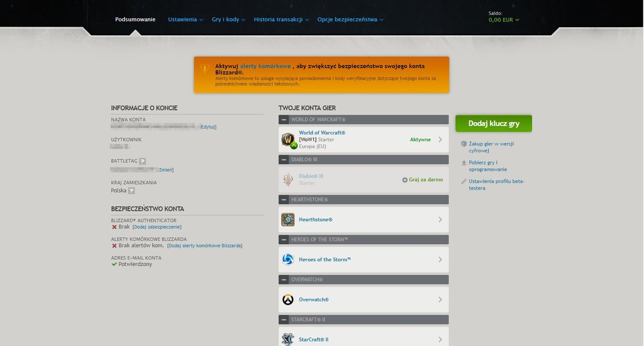Collapse the Overwatch section header

(x=284, y=279)
